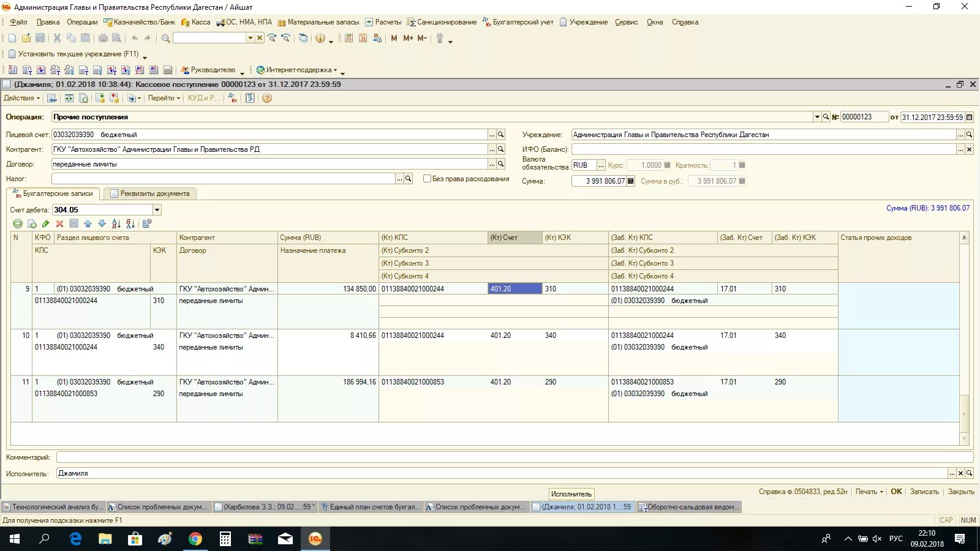The image size is (980, 551).
Task: Edit current row with the pencil icon
Action: [x=45, y=224]
